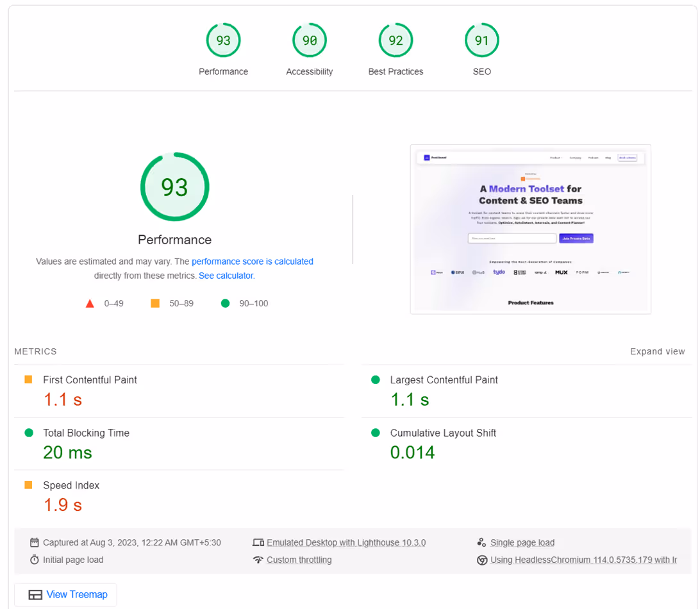
Task: Click the Single page load link
Action: click(522, 542)
